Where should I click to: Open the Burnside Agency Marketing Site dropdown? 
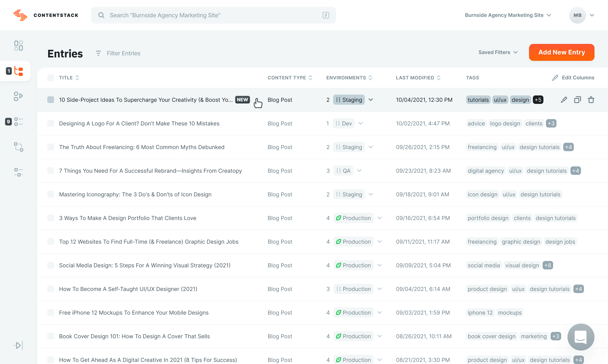pyautogui.click(x=508, y=15)
